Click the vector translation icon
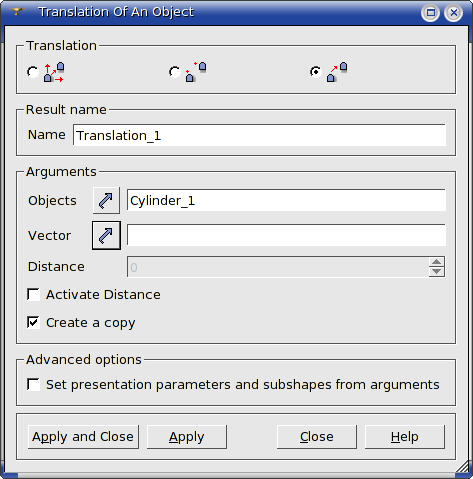Screen dimensions: 473x479 pos(337,72)
